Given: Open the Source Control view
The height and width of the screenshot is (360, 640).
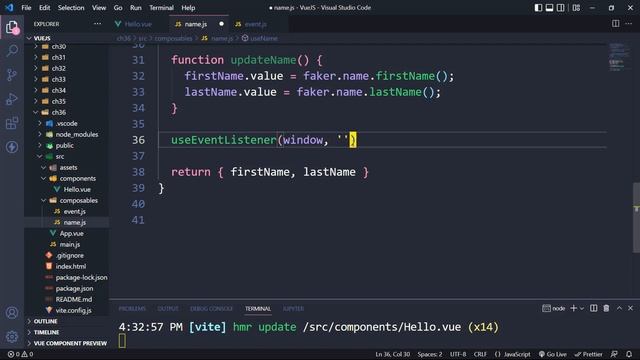Looking at the screenshot, I should [12, 75].
